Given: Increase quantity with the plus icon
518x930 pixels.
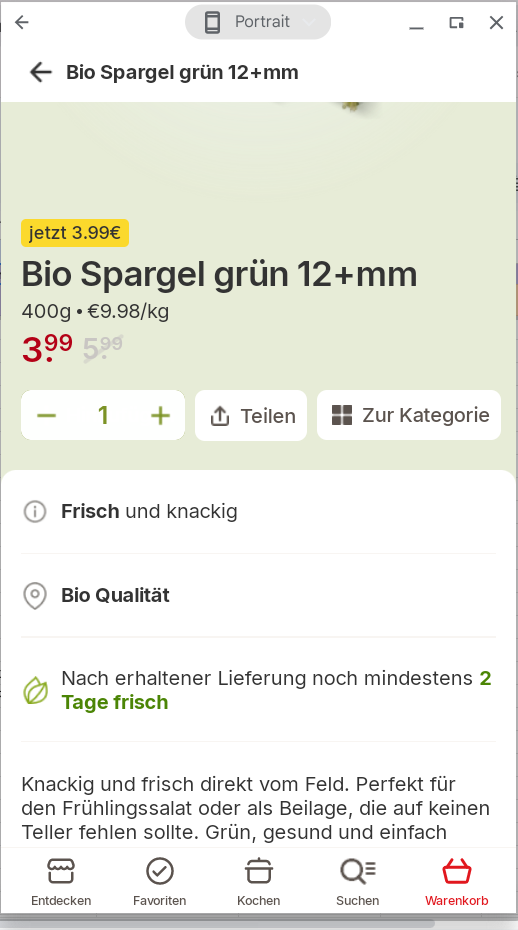Looking at the screenshot, I should tap(160, 416).
